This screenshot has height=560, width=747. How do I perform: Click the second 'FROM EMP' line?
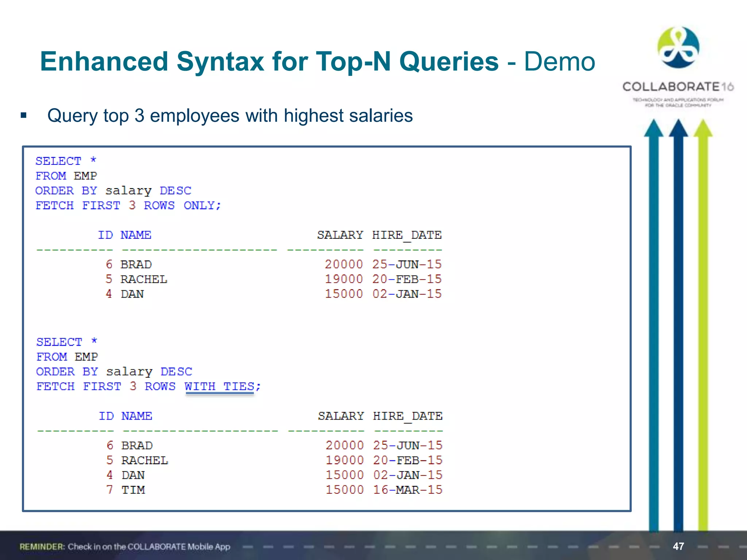coord(67,357)
